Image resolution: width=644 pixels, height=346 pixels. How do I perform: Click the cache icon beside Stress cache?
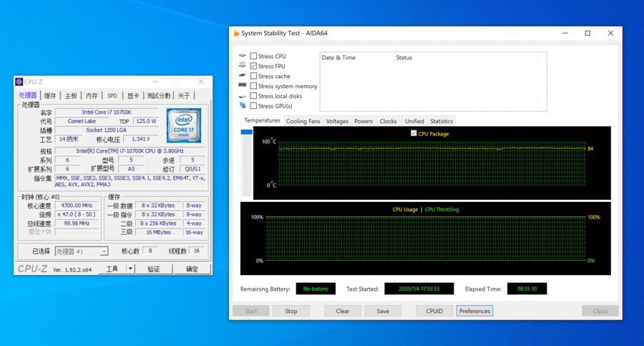[243, 75]
